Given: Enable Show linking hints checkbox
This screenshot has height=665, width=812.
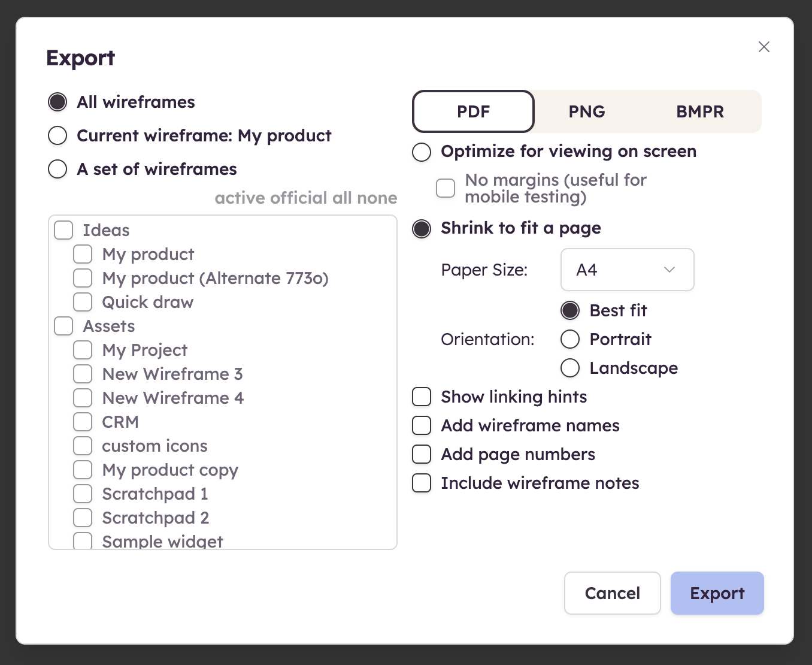Looking at the screenshot, I should [422, 397].
